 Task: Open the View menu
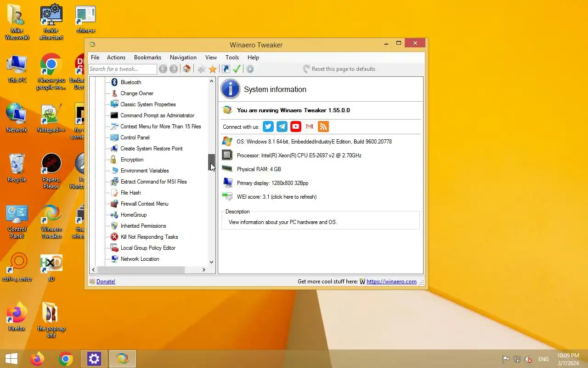[x=211, y=57]
